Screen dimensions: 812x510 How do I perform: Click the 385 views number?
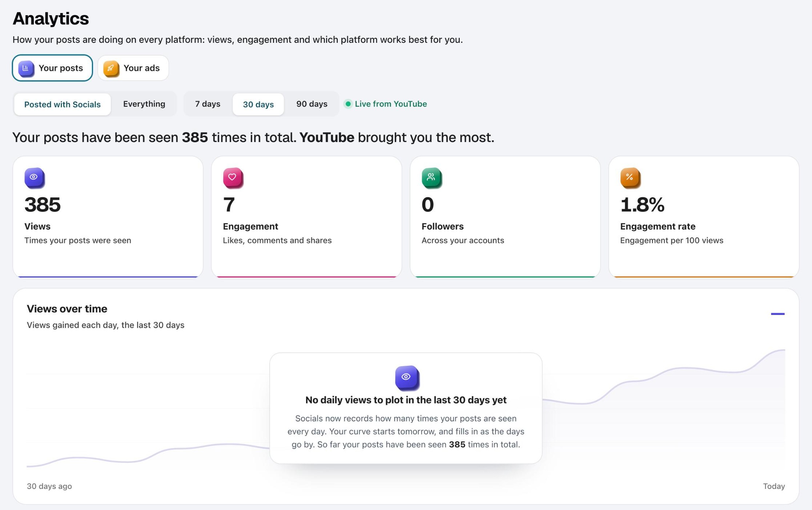coord(43,205)
